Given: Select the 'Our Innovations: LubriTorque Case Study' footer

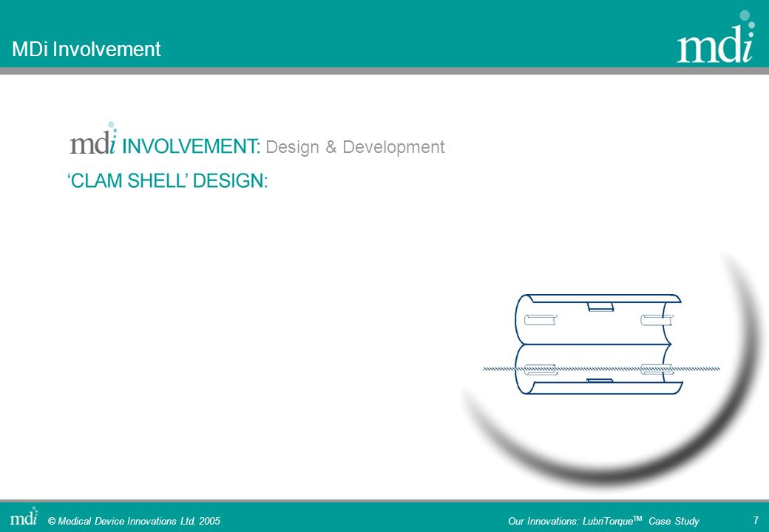Looking at the screenshot, I should (x=603, y=521).
